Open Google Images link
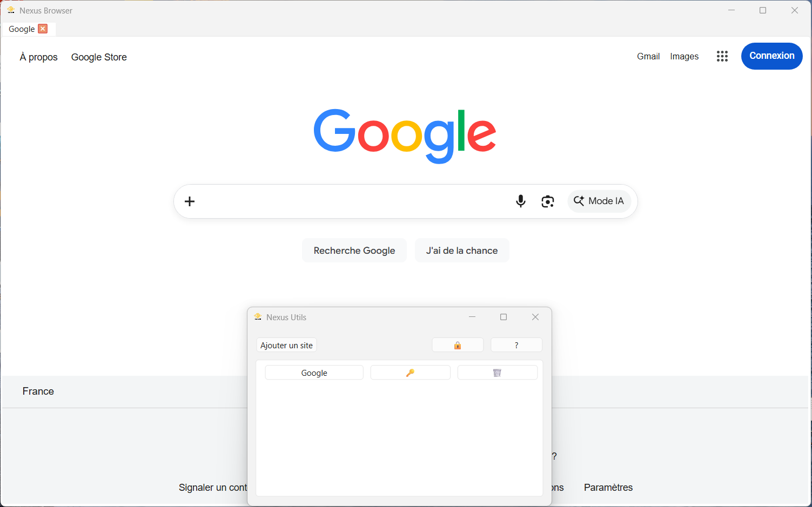 (x=685, y=56)
